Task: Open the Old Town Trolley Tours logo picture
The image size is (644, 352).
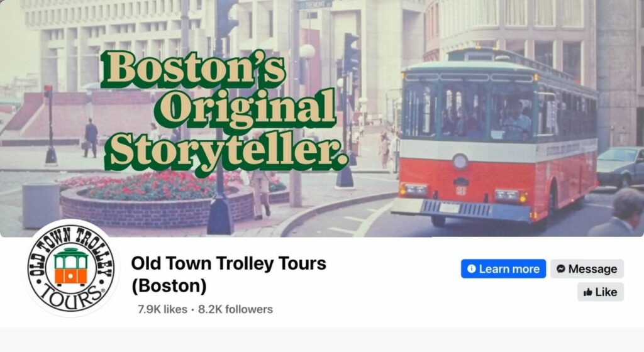Action: [x=71, y=268]
